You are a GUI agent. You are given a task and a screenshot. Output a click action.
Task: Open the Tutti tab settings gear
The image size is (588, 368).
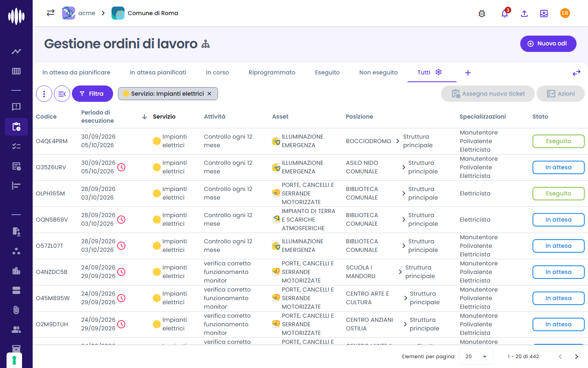click(439, 72)
